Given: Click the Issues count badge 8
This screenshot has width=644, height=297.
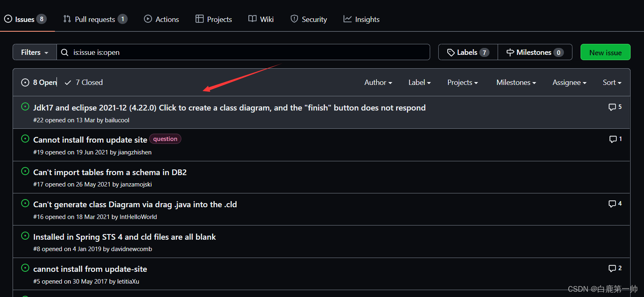Looking at the screenshot, I should (41, 19).
